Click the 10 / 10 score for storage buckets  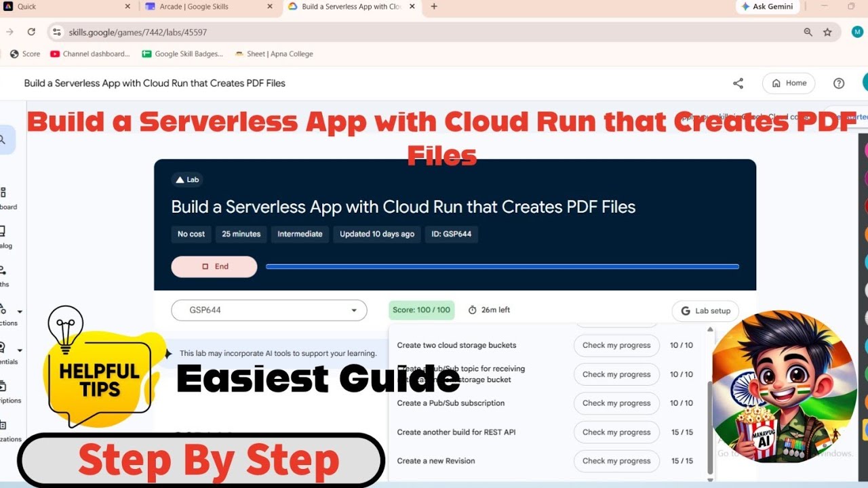tap(682, 346)
